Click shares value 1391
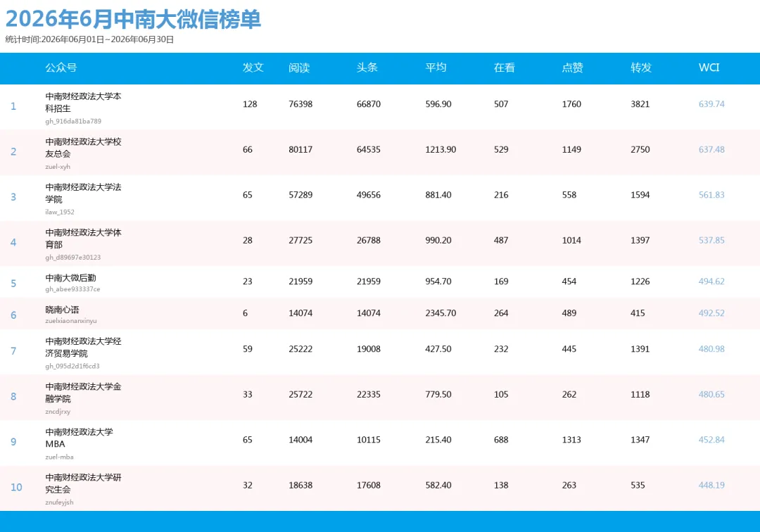The width and height of the screenshot is (760, 532). [640, 349]
